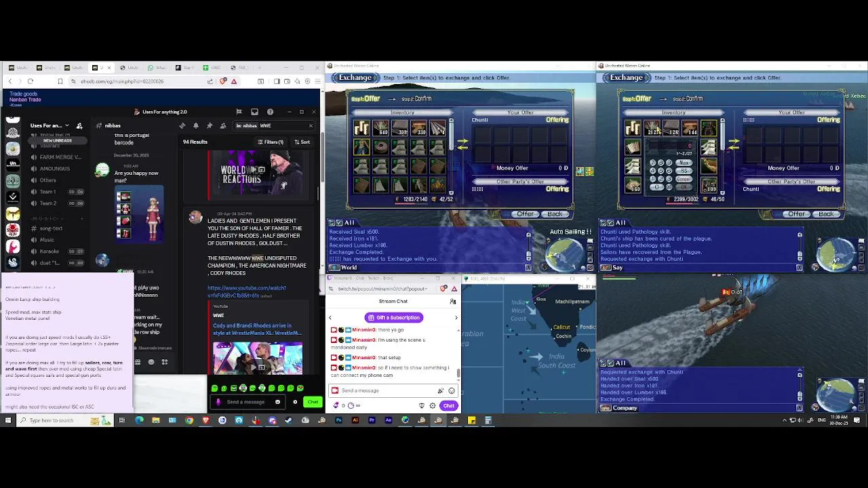Open Discord help question-mark icon
Screen dimensions: 868x488
tap(270, 112)
